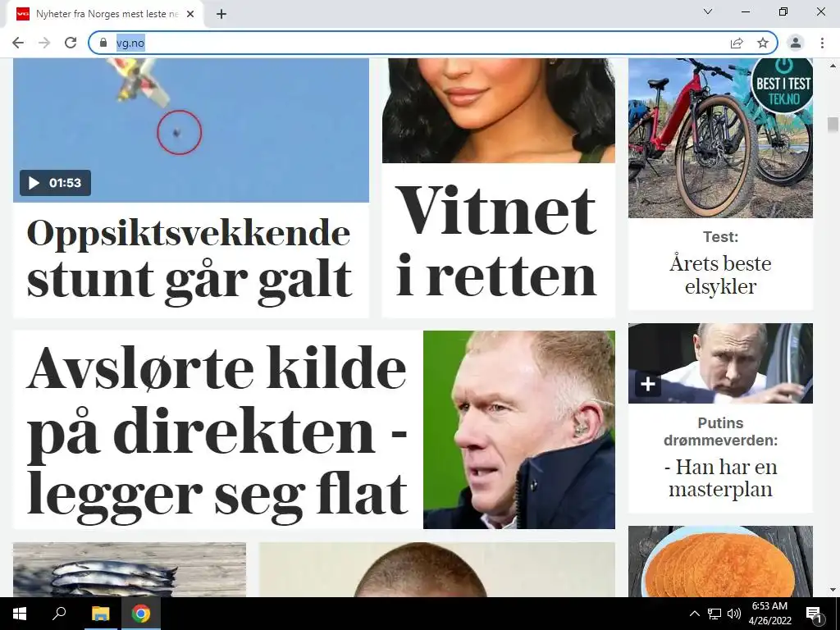Open the tab search chevron
Screen dimensions: 840x630
(x=708, y=11)
